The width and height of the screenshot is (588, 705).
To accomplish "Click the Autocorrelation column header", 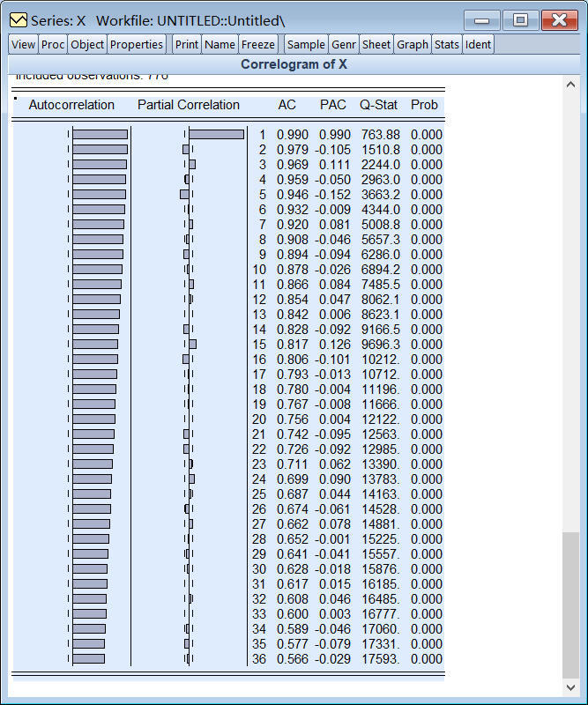I will [x=71, y=105].
